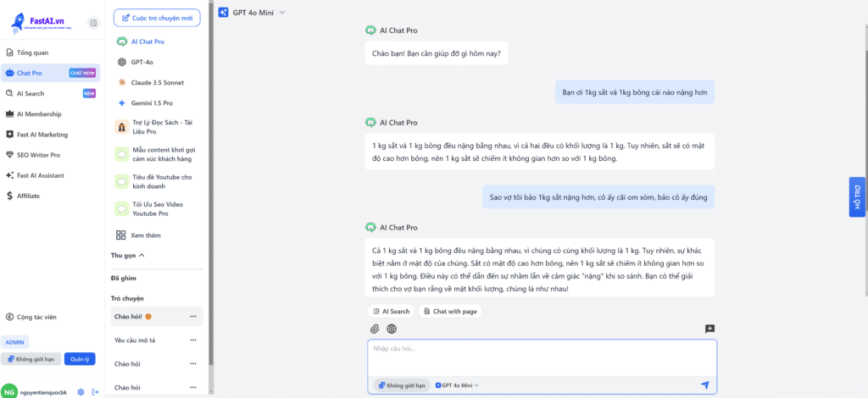This screenshot has height=398, width=868.
Task: Click the blue Quản lý button
Action: pos(80,359)
